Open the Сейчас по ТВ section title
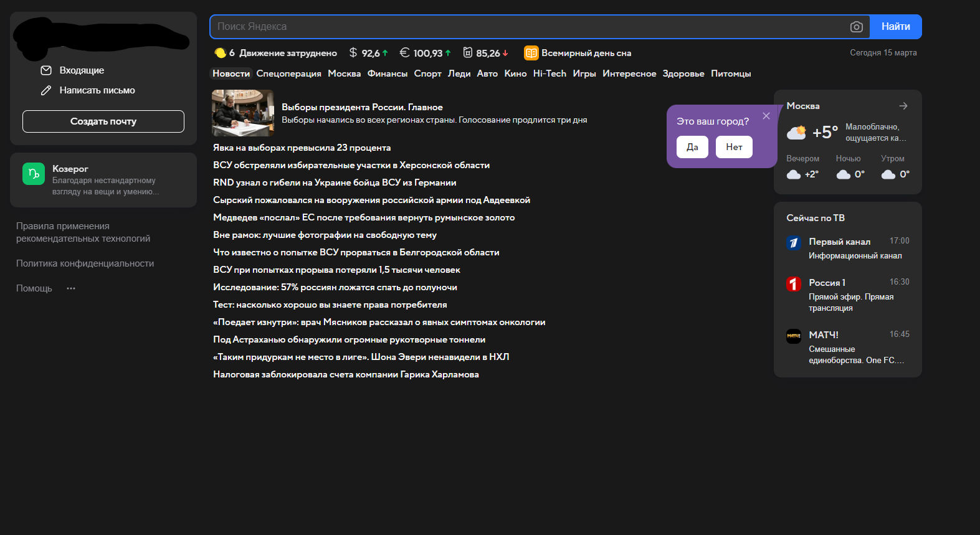The image size is (980, 535). [x=816, y=218]
